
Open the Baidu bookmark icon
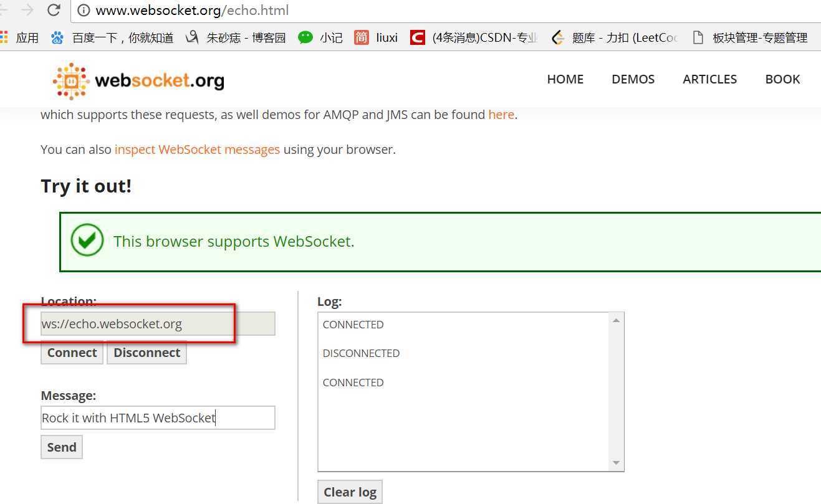[57, 38]
